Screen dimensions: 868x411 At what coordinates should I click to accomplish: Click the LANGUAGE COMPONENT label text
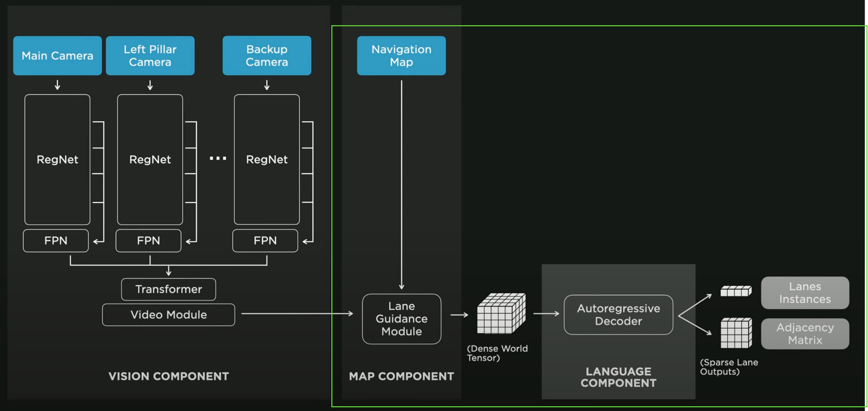pos(618,377)
